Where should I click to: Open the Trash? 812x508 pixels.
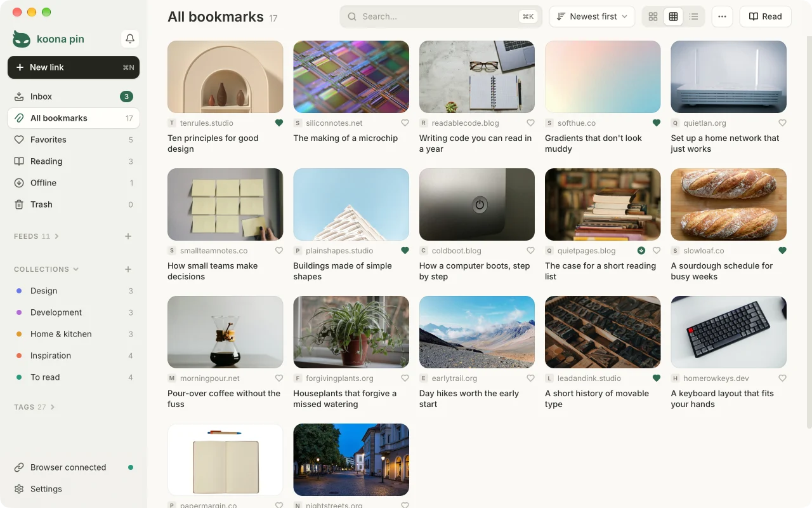(74, 204)
